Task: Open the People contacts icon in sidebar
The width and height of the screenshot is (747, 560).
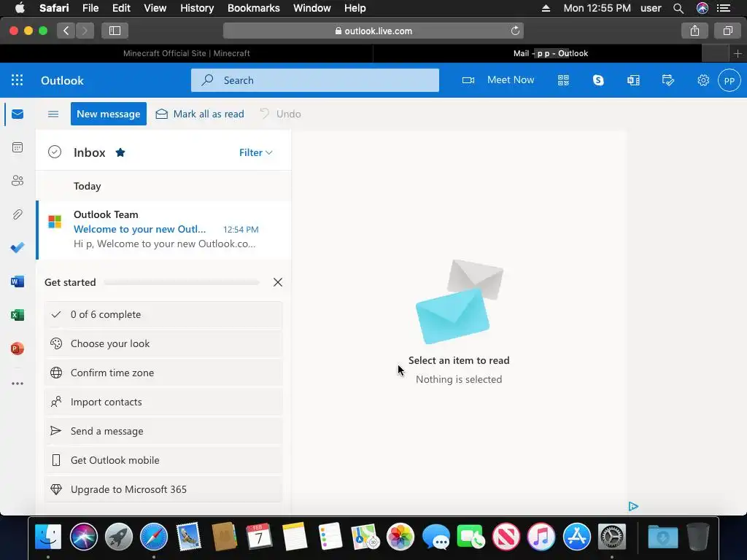Action: click(18, 181)
